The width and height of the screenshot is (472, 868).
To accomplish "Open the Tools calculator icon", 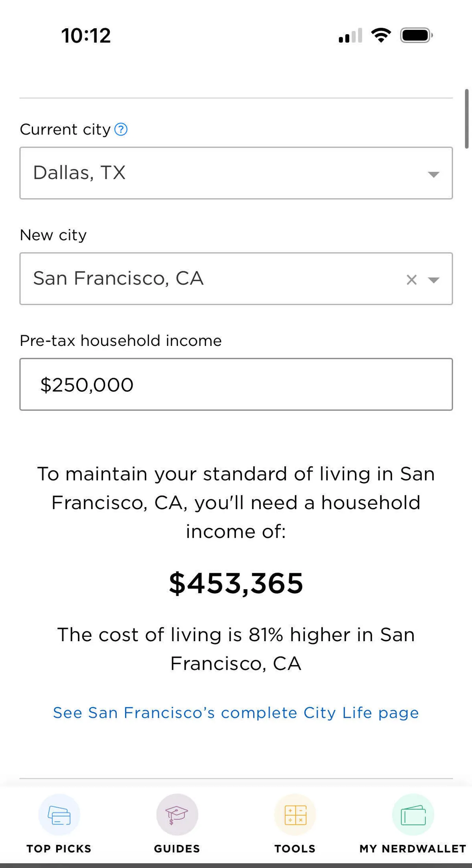I will point(295,815).
